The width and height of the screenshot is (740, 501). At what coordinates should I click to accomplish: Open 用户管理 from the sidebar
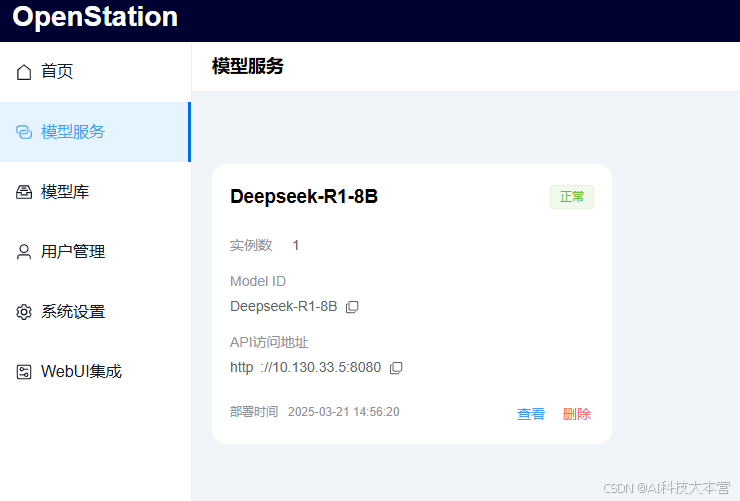(95, 252)
